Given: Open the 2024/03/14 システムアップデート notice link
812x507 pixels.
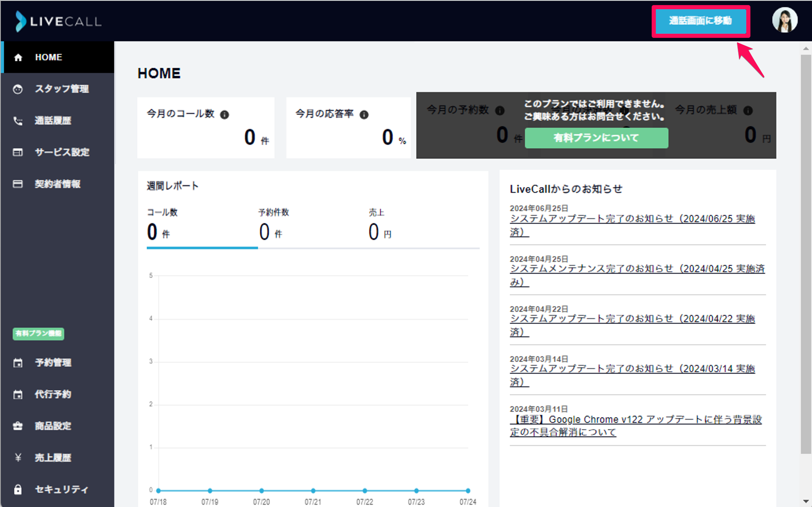Looking at the screenshot, I should [x=632, y=375].
